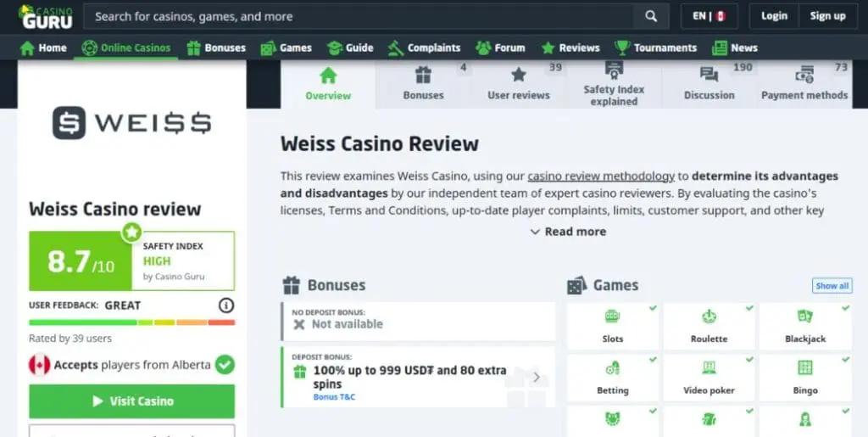Open the Casino Guru logo homepage

tap(47, 17)
